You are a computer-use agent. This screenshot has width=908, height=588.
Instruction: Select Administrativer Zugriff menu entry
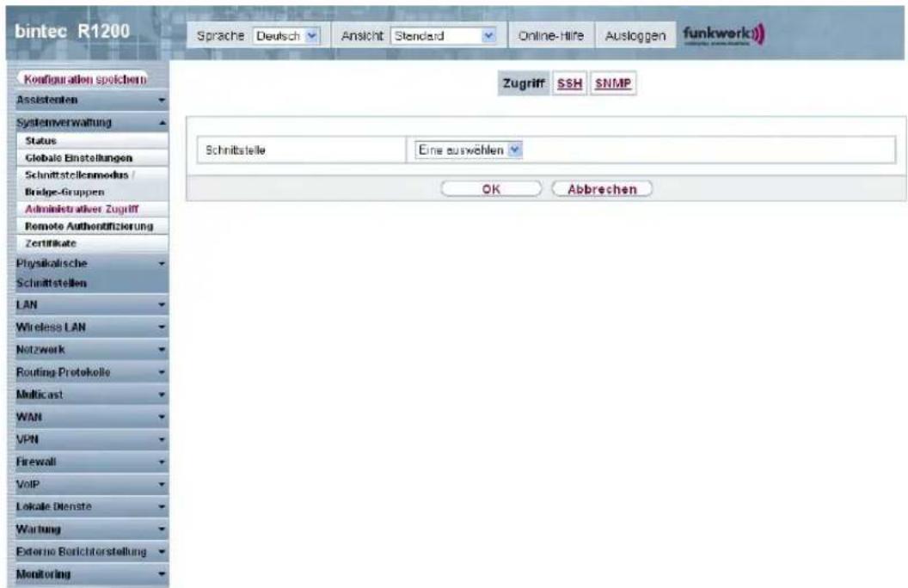[x=93, y=209]
